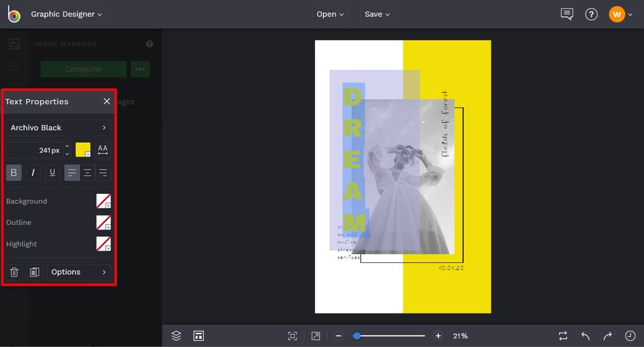Open the AA letter spacing control

tap(103, 150)
